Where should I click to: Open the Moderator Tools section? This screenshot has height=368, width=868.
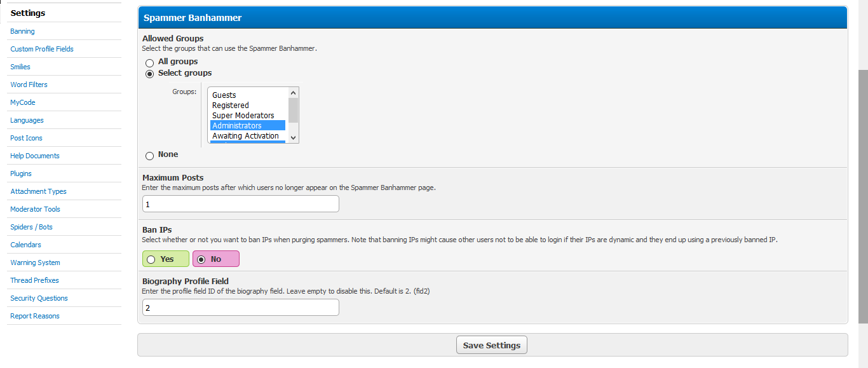(36, 209)
